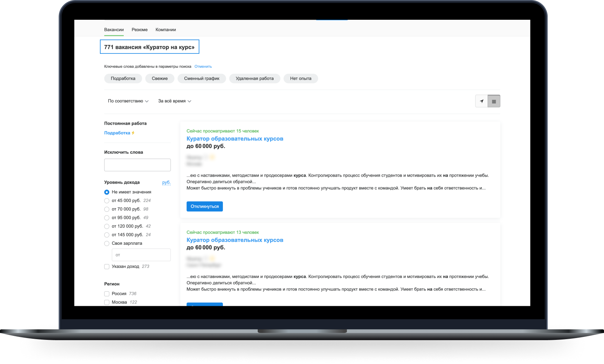Tick the Россия region checkbox
Screen dimensions: 604x364
point(107,294)
